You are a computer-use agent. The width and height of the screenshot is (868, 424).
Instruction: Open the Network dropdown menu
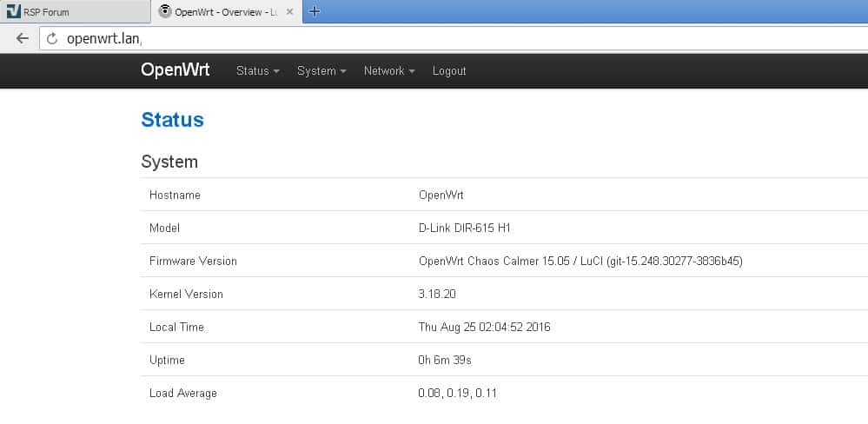pyautogui.click(x=389, y=71)
